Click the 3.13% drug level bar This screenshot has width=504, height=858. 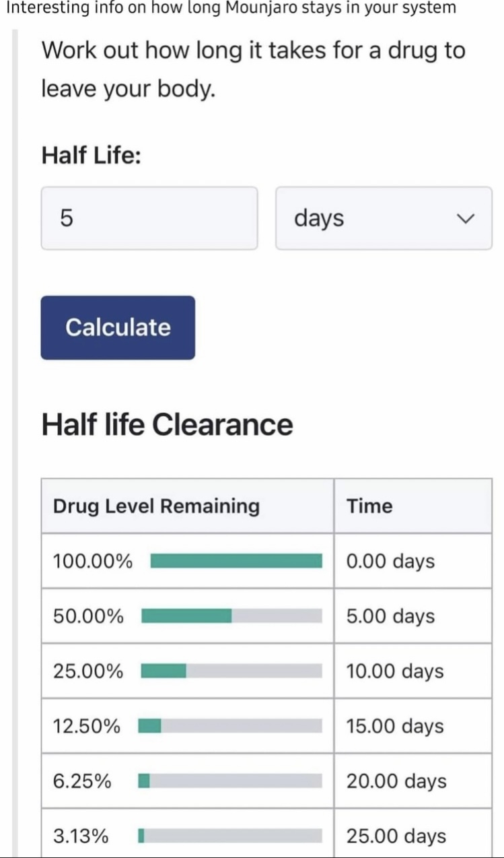point(230,836)
